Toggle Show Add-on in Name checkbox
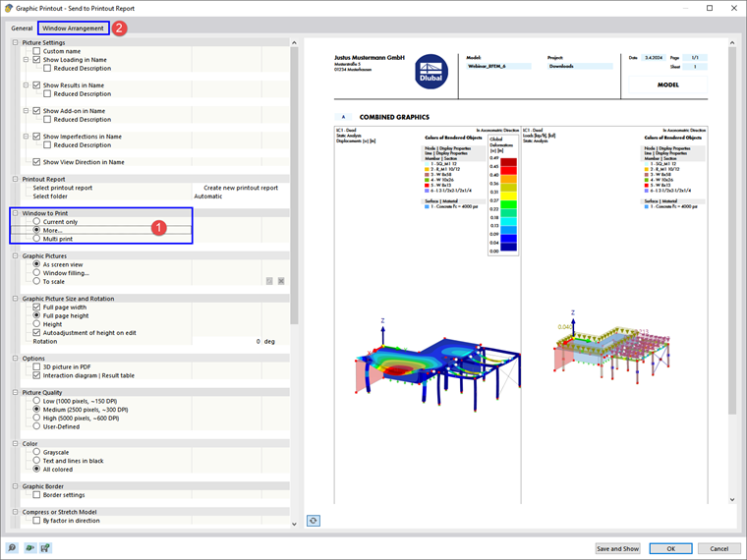Viewport: 747px width, 560px height. [x=36, y=110]
